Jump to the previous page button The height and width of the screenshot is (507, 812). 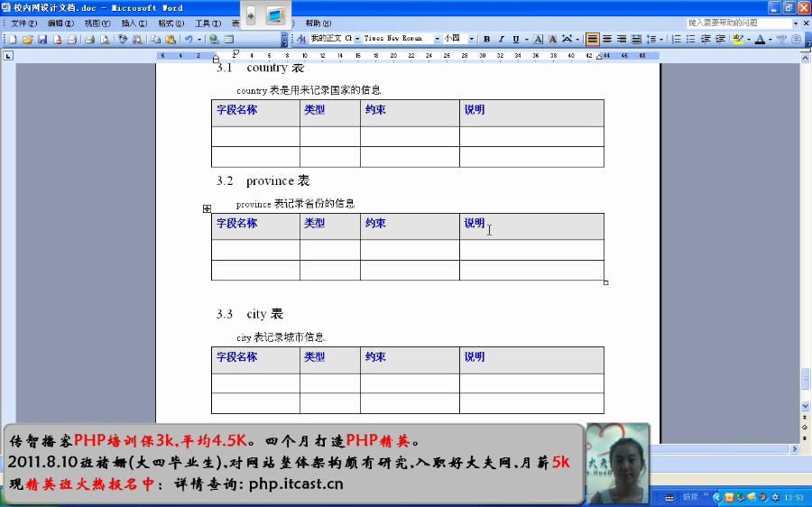click(805, 417)
